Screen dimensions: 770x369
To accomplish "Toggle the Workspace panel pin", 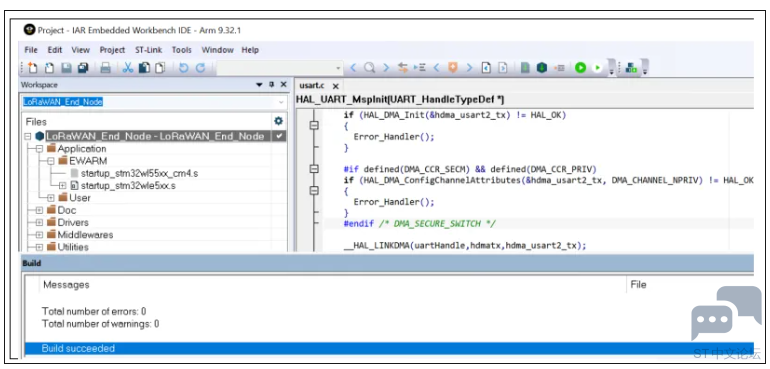I will click(272, 85).
